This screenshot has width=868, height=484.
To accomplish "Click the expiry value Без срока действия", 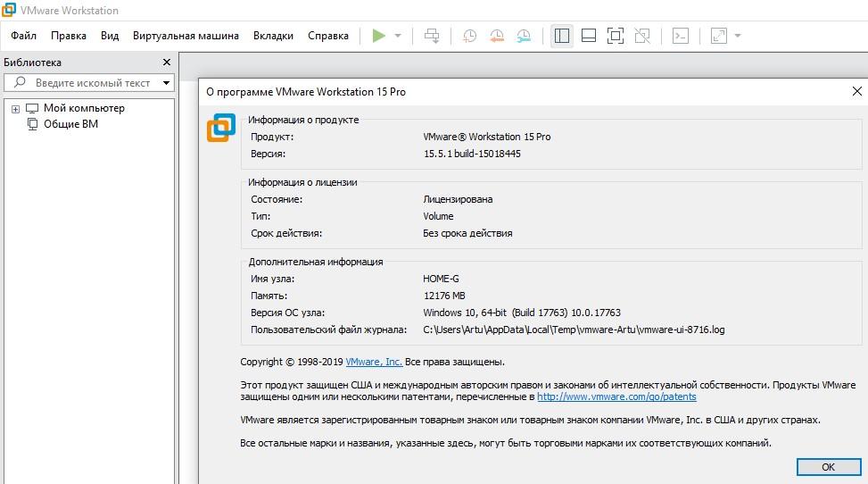I will pos(467,233).
